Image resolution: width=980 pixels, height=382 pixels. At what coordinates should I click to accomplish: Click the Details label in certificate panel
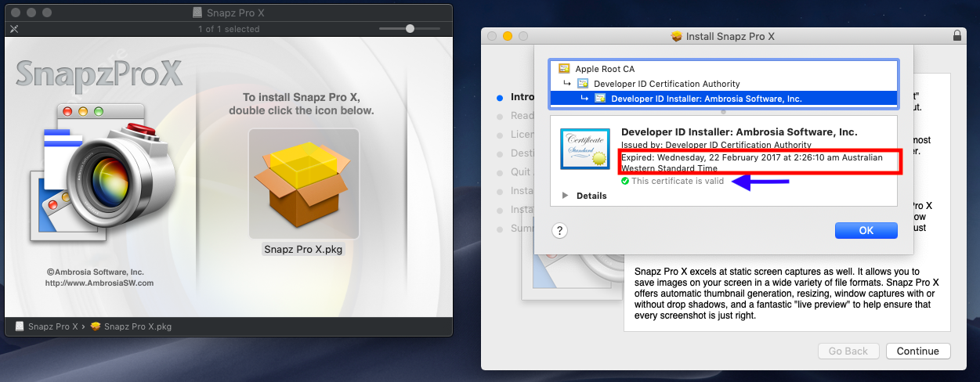pyautogui.click(x=591, y=196)
